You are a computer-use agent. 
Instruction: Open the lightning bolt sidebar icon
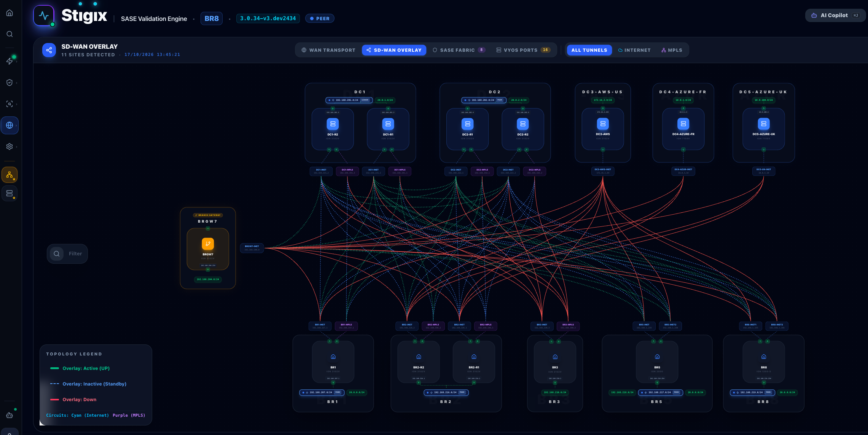[x=10, y=61]
